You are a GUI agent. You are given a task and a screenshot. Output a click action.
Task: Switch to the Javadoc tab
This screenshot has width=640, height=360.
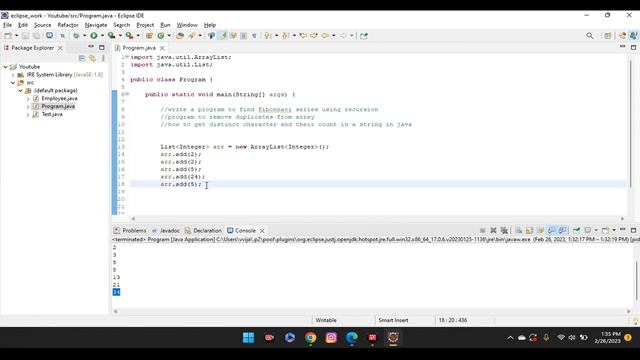tap(165, 231)
